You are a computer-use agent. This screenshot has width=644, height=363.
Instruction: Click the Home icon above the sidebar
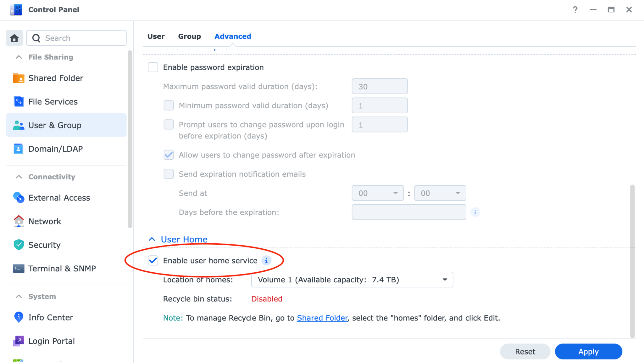pos(14,38)
